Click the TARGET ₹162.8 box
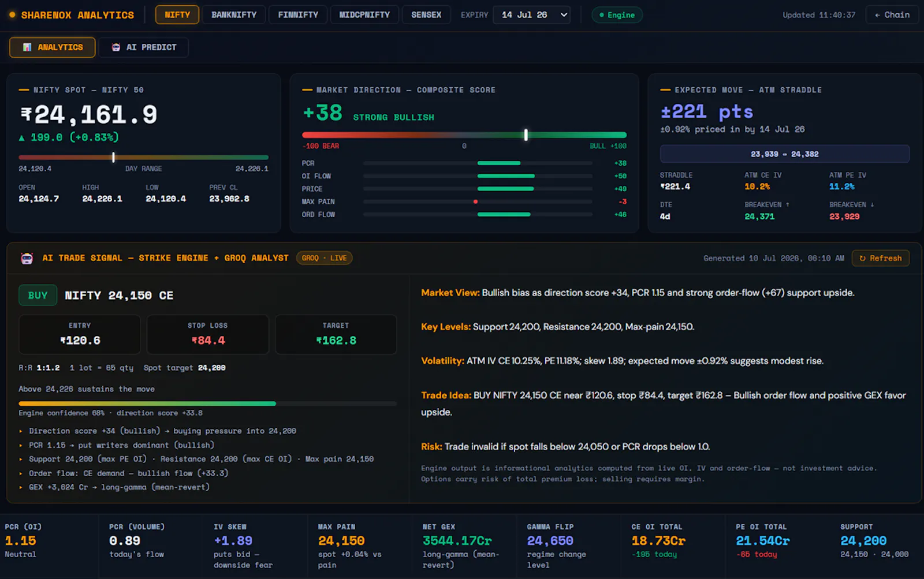The image size is (924, 579). tap(336, 334)
